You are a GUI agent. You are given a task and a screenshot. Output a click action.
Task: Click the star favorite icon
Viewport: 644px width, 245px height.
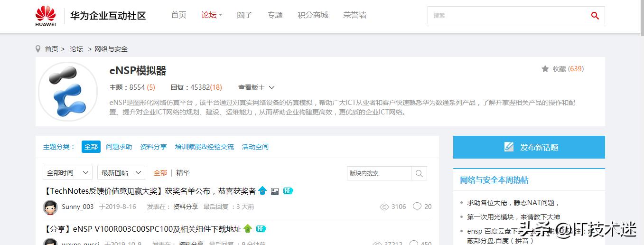[x=545, y=69]
